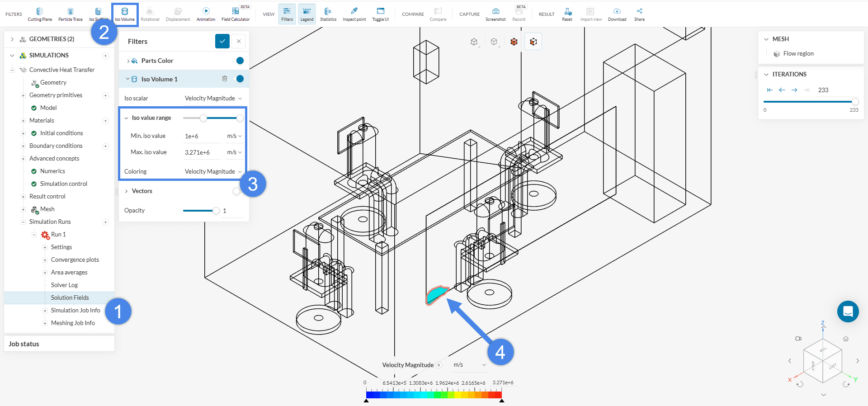Open the Iso scalar Velocity Magnitude dropdown

pos(213,98)
